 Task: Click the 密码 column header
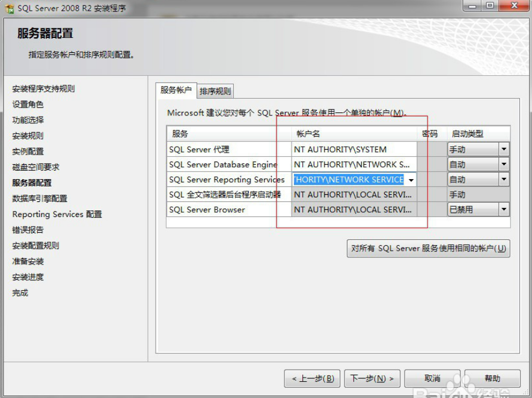[432, 133]
